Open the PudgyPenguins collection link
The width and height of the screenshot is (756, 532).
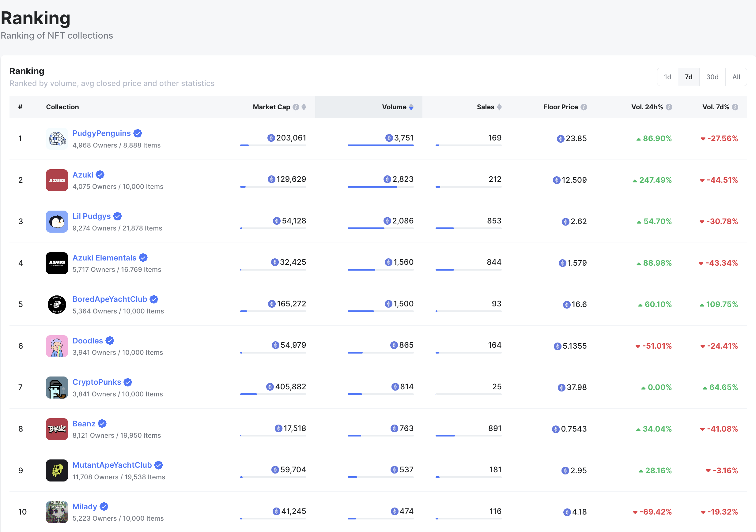coord(101,133)
